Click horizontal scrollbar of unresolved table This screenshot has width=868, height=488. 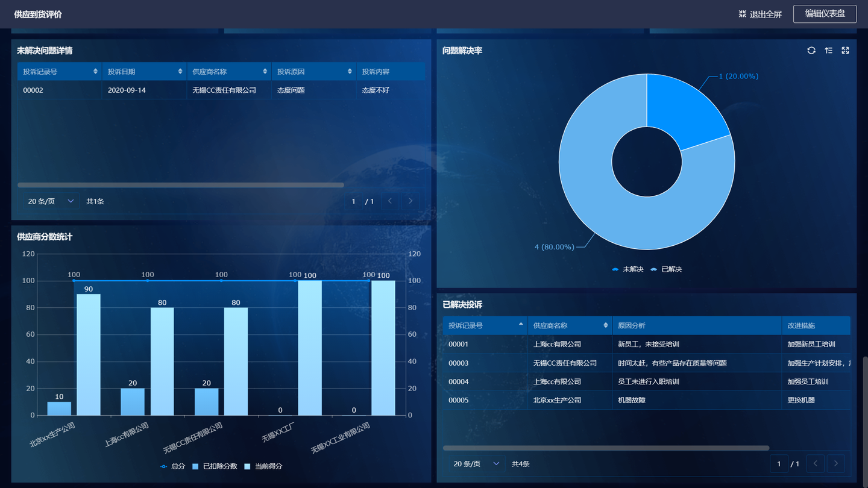point(181,185)
